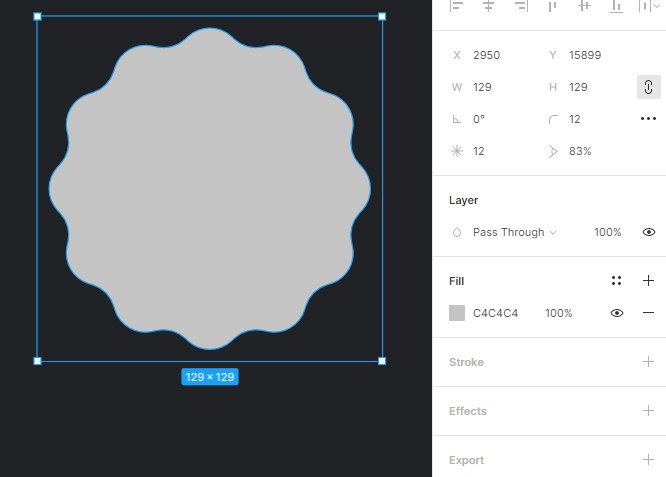Click the rotation angle icon
This screenshot has width=666, height=477.
pyautogui.click(x=457, y=119)
